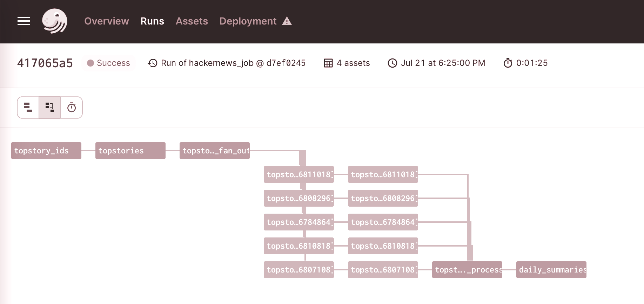
Task: Open the hamburger navigation menu
Action: pos(24,21)
